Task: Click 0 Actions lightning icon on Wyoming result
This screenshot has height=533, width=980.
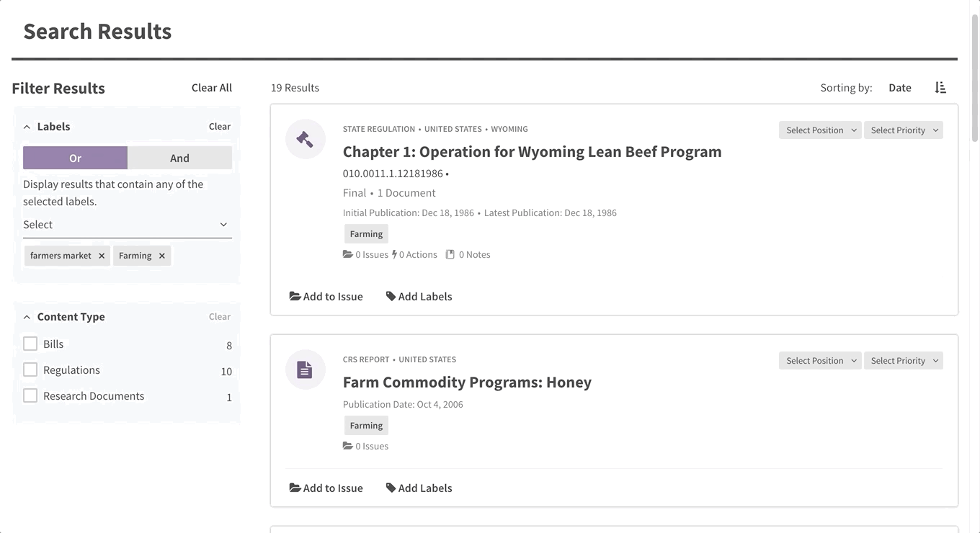Action: [x=394, y=254]
